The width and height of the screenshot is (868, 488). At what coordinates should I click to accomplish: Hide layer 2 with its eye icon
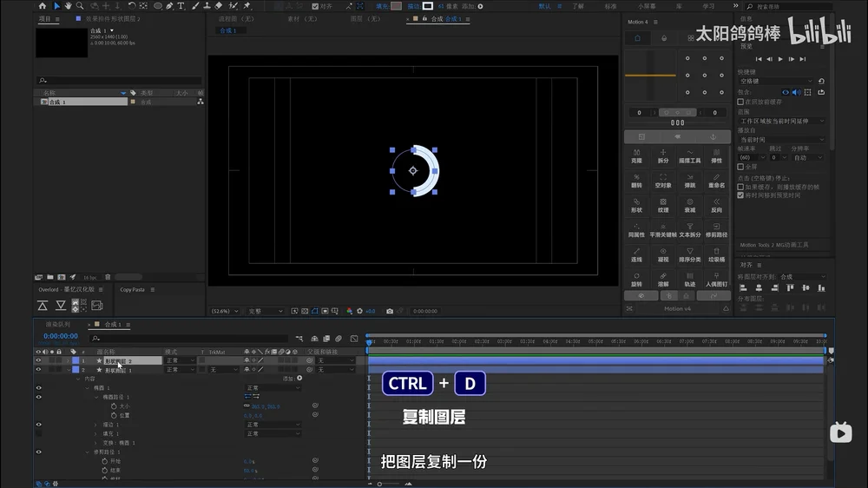[38, 369]
